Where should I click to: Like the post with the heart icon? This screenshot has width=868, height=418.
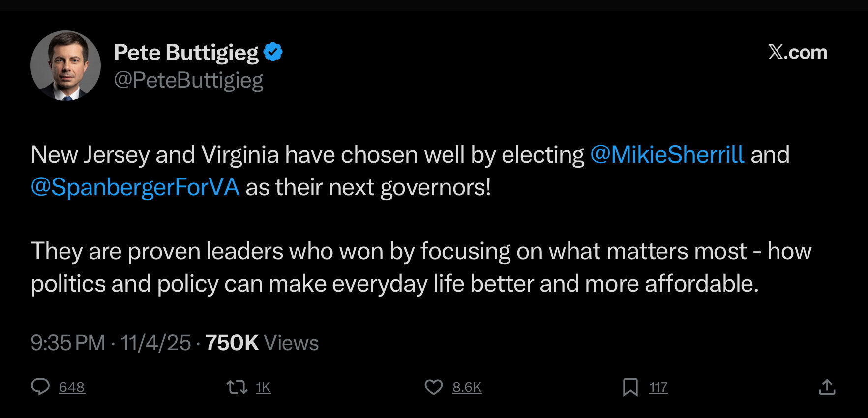pos(433,387)
